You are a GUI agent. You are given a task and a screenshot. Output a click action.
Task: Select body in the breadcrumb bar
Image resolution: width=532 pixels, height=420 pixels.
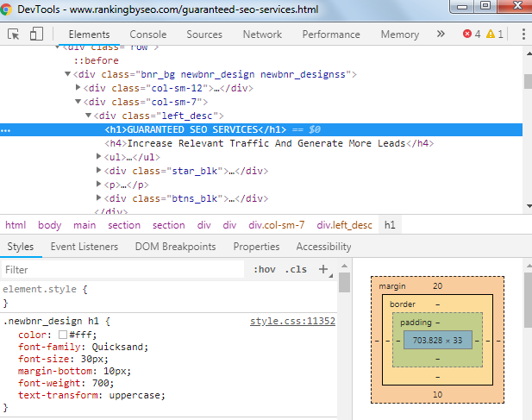[49, 225]
